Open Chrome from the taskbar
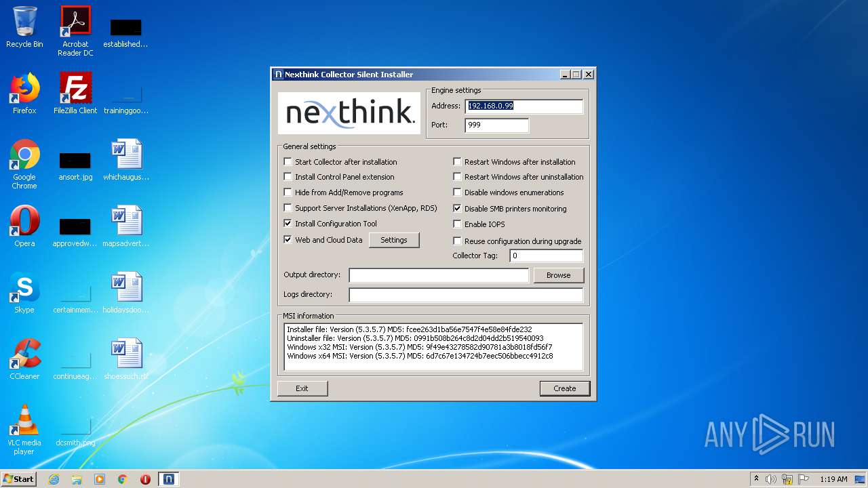Image resolution: width=868 pixels, height=488 pixels. point(123,479)
